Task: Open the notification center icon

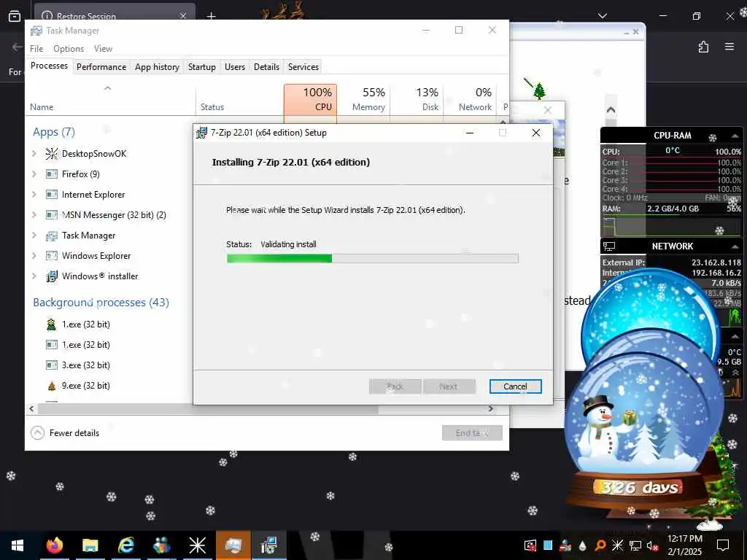Action: tap(723, 545)
